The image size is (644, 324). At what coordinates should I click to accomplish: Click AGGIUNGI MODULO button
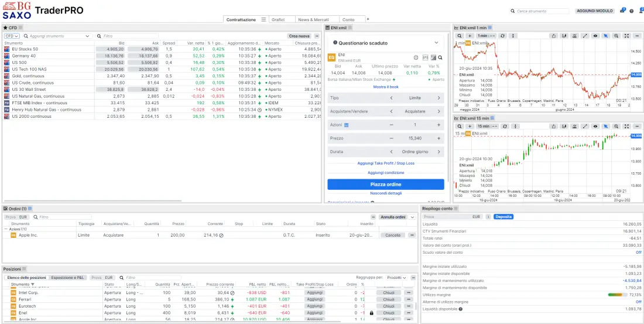[594, 11]
